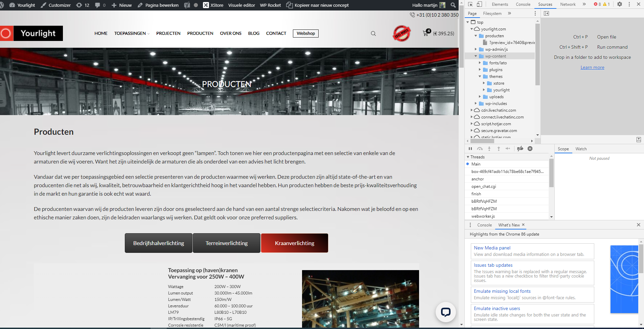Image resolution: width=644 pixels, height=329 pixels.
Task: Expand the plugins folder in tree
Action: pyautogui.click(x=480, y=70)
